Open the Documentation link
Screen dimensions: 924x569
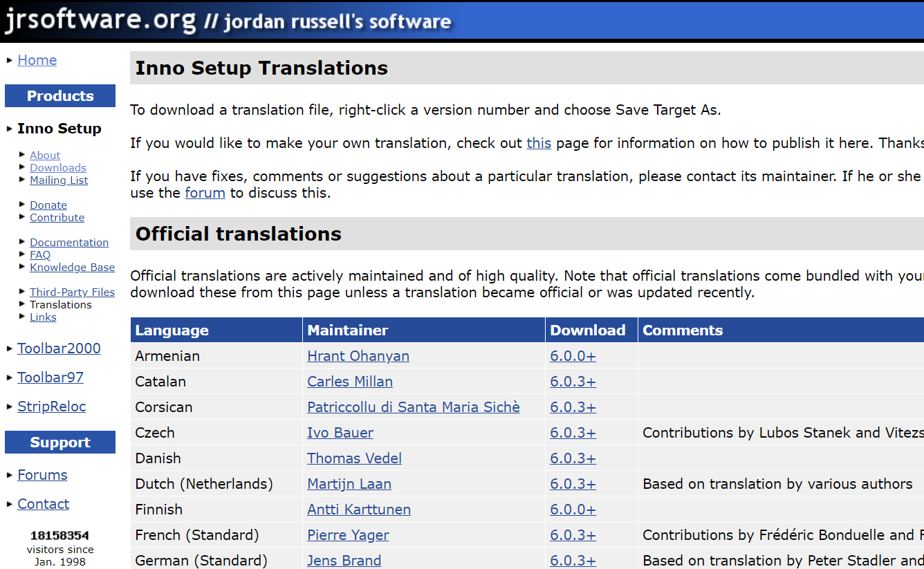[x=69, y=242]
